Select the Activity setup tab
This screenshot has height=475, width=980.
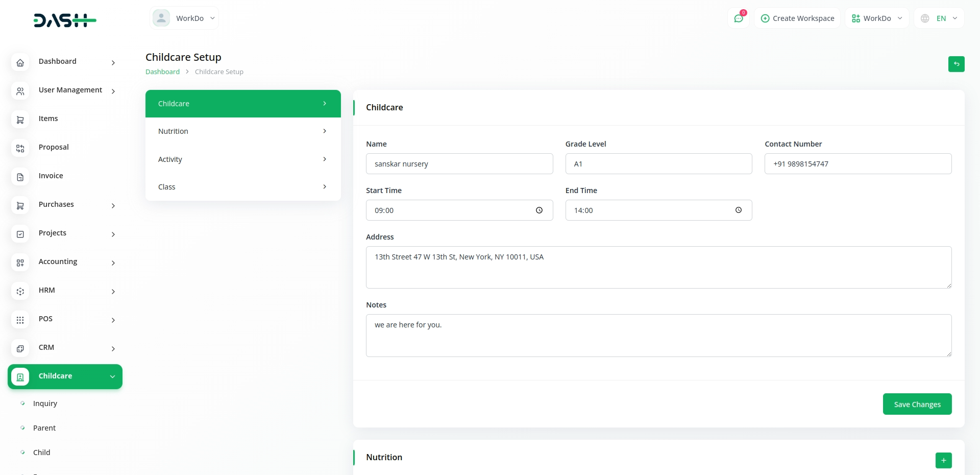click(243, 159)
